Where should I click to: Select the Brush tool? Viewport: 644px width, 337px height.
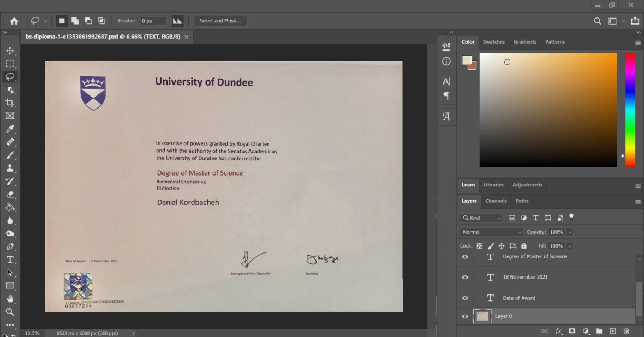coord(10,155)
